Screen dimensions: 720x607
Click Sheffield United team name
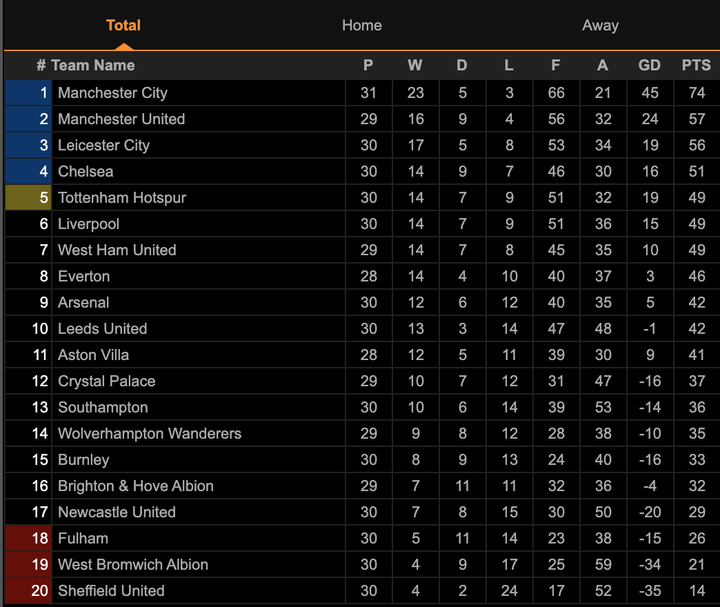point(110,590)
